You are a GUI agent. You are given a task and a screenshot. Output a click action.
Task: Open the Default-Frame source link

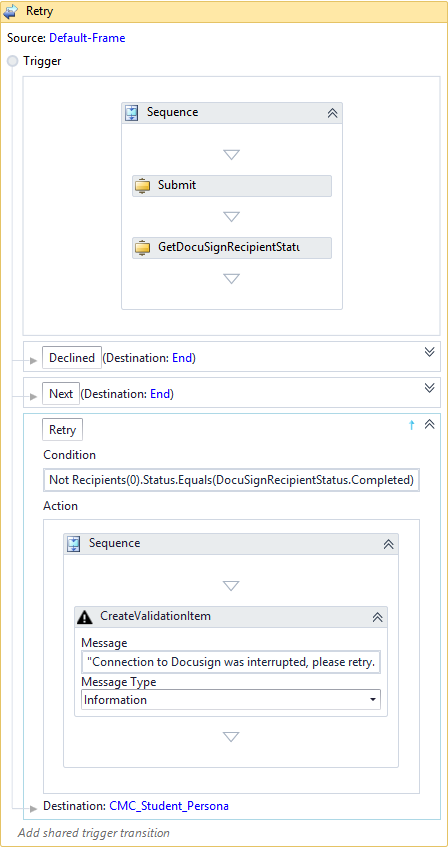(87, 38)
